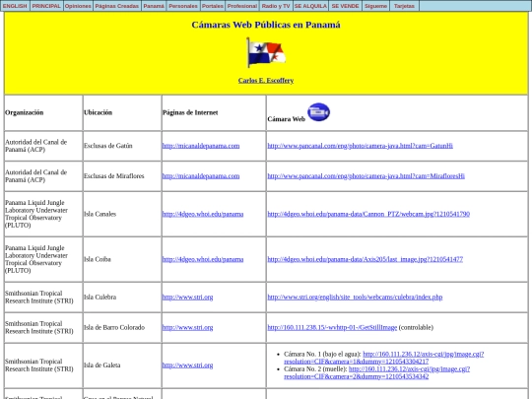The width and height of the screenshot is (532, 399).
Task: Click the 'Cámara Web' column header text
Action: [287, 119]
